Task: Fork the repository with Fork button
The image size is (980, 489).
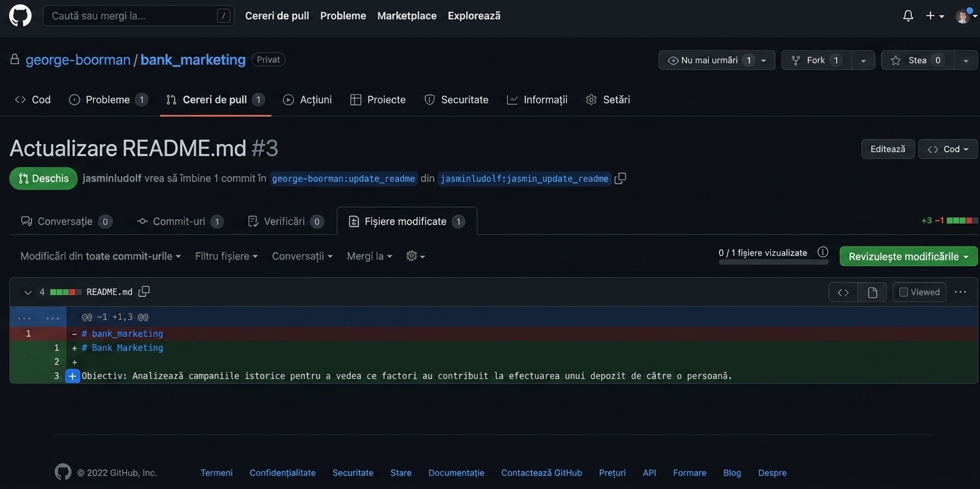Action: click(x=816, y=60)
